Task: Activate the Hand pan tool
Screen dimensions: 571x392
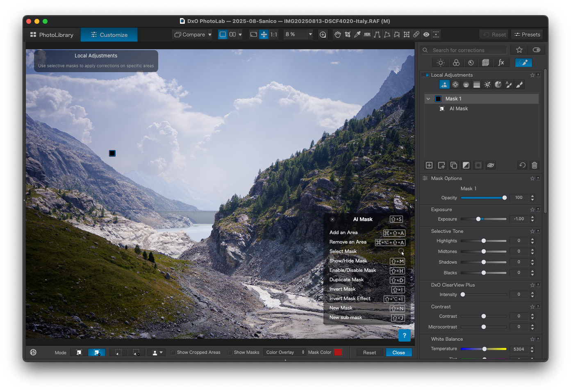Action: coord(337,34)
